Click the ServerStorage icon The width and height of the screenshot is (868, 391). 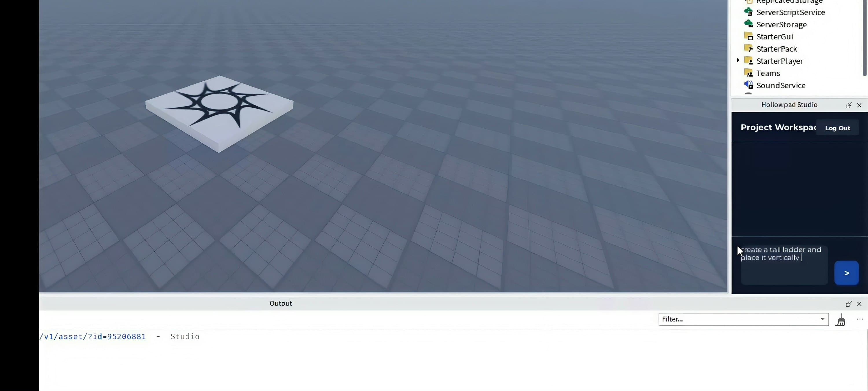coord(749,24)
